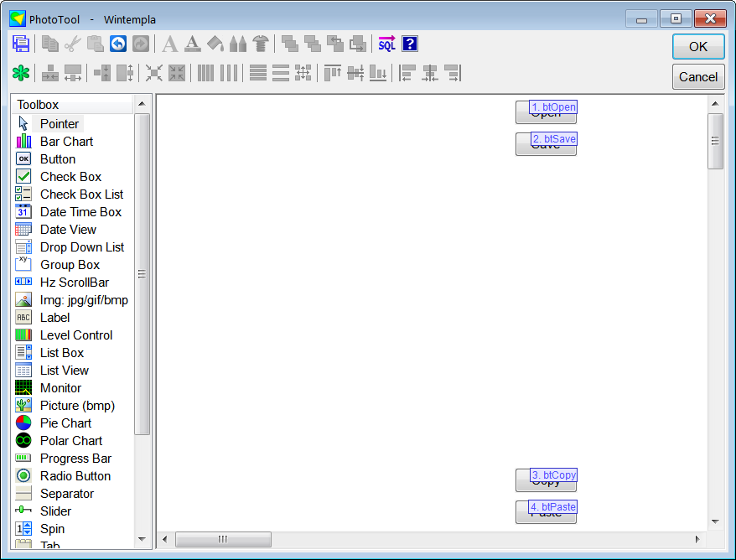
Task: Click the green flower icon
Action: 21,73
